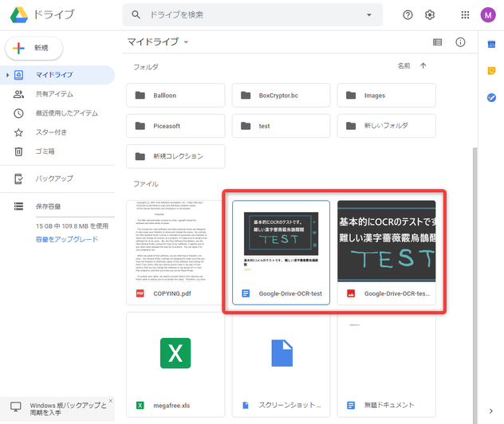This screenshot has height=424, width=504.
Task: Click the 新規 button
Action: (34, 48)
